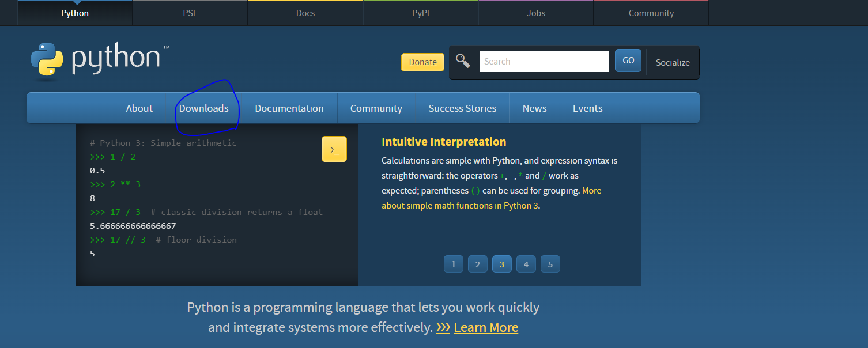Click the 0.5 result in the code sample
The height and width of the screenshot is (348, 868).
pyautogui.click(x=97, y=171)
